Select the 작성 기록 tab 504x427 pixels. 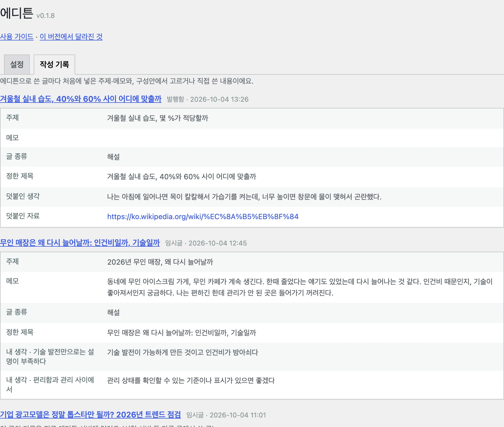click(54, 65)
